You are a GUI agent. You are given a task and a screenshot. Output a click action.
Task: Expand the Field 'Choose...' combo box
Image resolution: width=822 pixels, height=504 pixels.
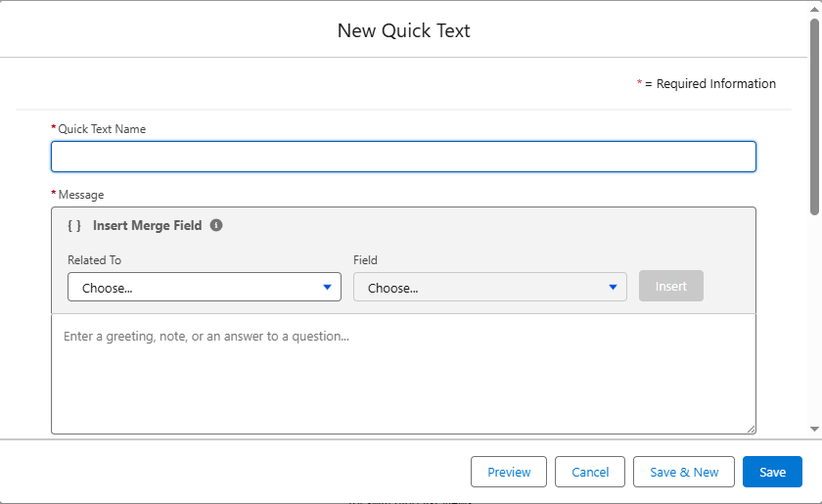[x=489, y=287]
